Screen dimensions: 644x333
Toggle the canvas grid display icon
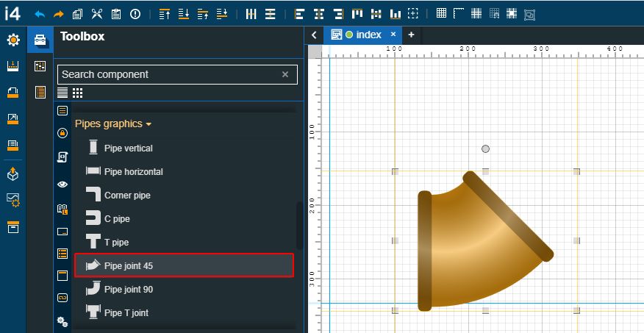coord(441,14)
